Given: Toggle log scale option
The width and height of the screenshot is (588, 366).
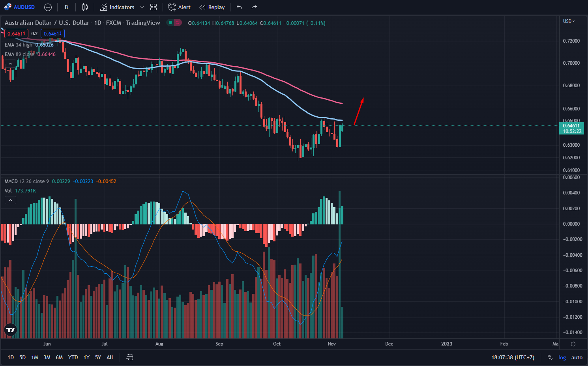Looking at the screenshot, I should coord(562,357).
